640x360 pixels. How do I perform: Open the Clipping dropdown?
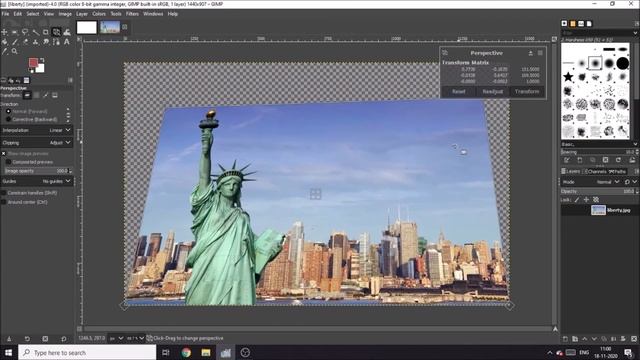tap(37, 143)
